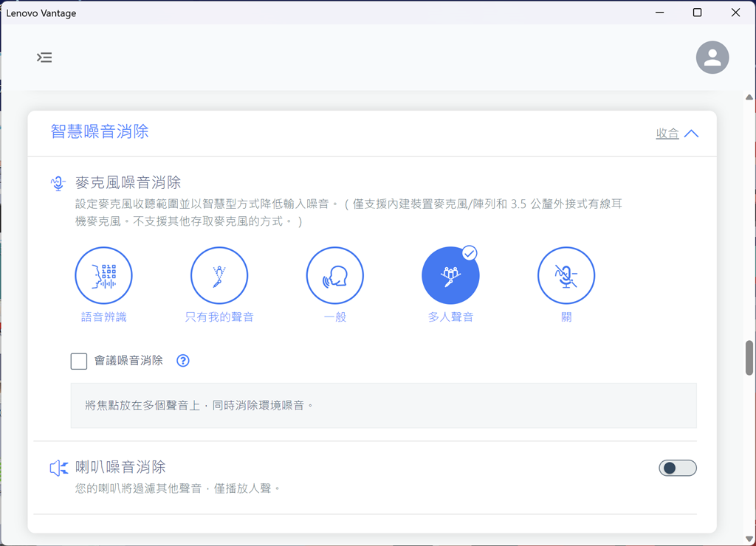Maximize the Lenovo Vantage window
Image resolution: width=756 pixels, height=546 pixels.
(697, 13)
